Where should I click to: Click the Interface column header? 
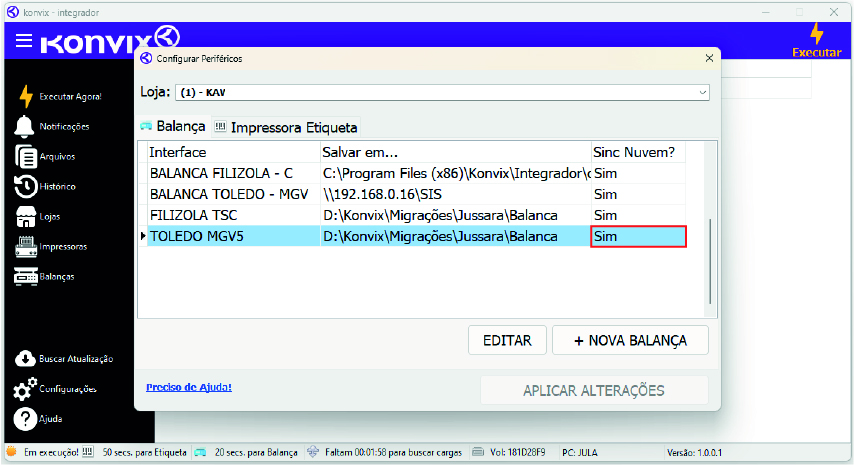coord(234,152)
